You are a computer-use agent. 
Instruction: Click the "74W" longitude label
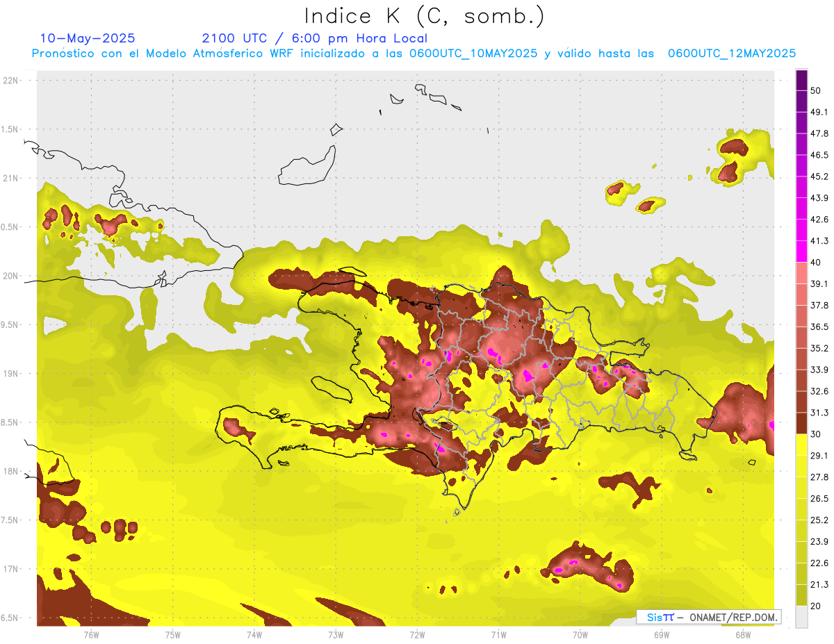(254, 635)
